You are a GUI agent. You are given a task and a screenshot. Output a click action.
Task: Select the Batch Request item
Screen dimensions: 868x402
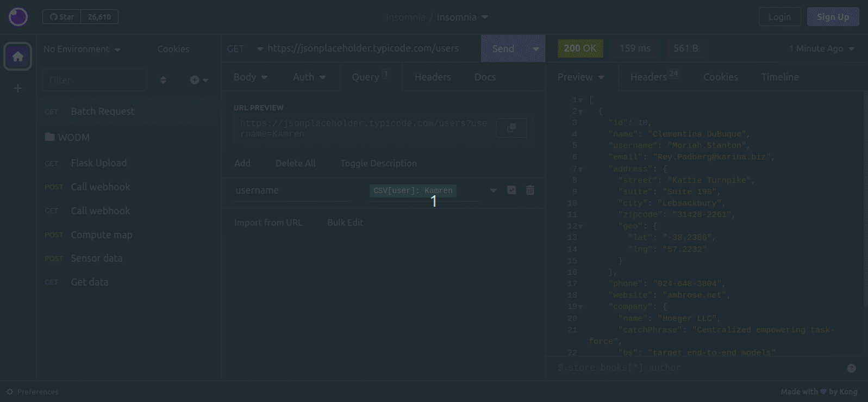[x=129, y=111]
